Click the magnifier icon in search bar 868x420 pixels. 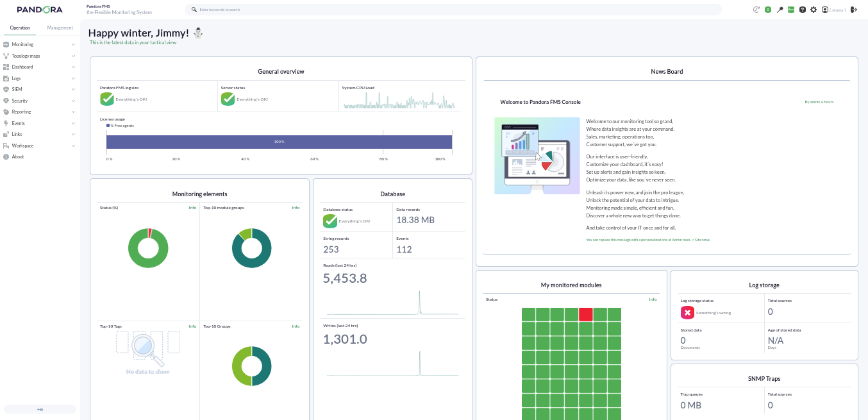click(x=194, y=10)
